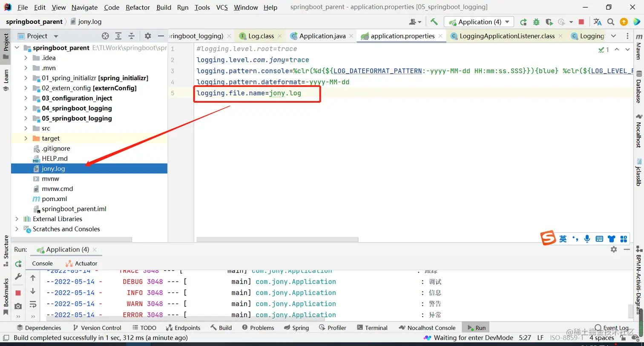The height and width of the screenshot is (346, 644).
Task: Open the jclasslib side panel
Action: [638, 173]
